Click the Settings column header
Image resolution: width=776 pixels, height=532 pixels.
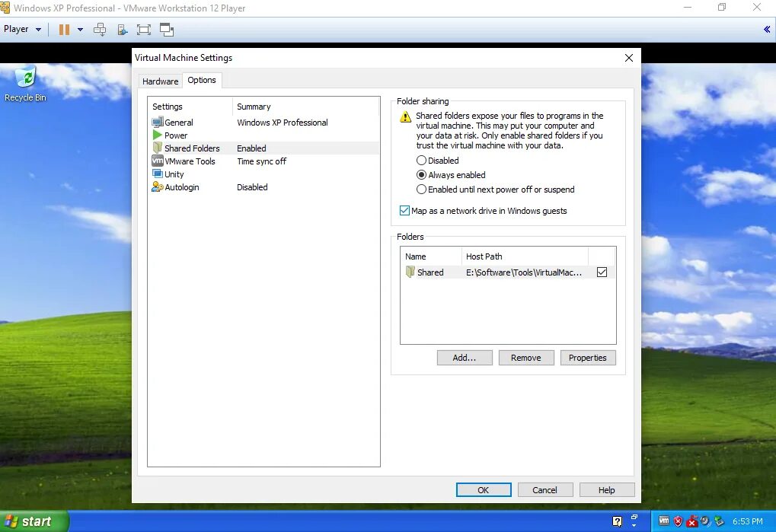[190, 107]
